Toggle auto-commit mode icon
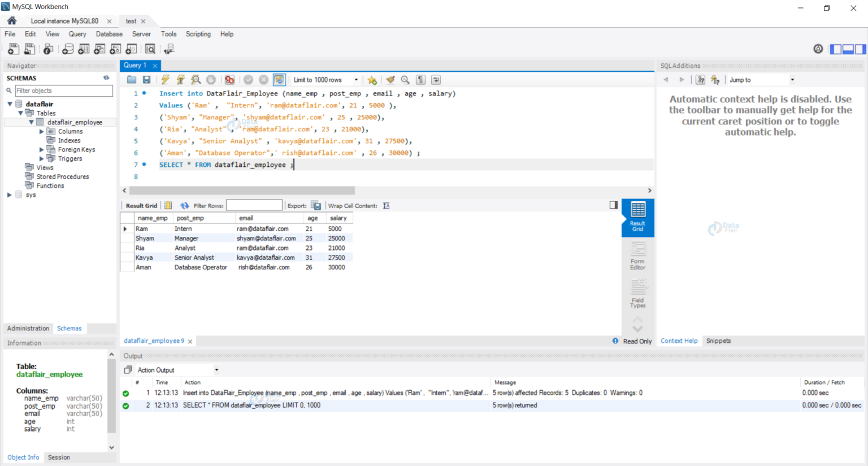 [x=279, y=80]
